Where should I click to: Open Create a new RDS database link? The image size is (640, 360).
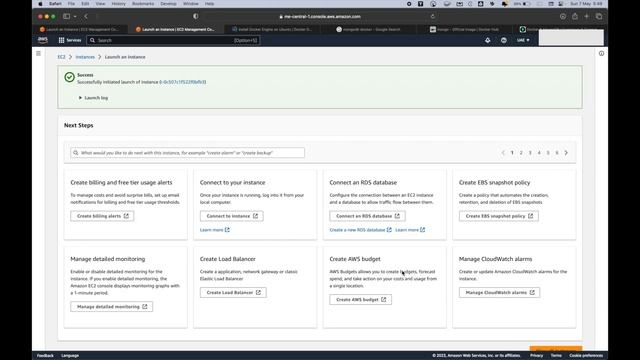pos(360,230)
